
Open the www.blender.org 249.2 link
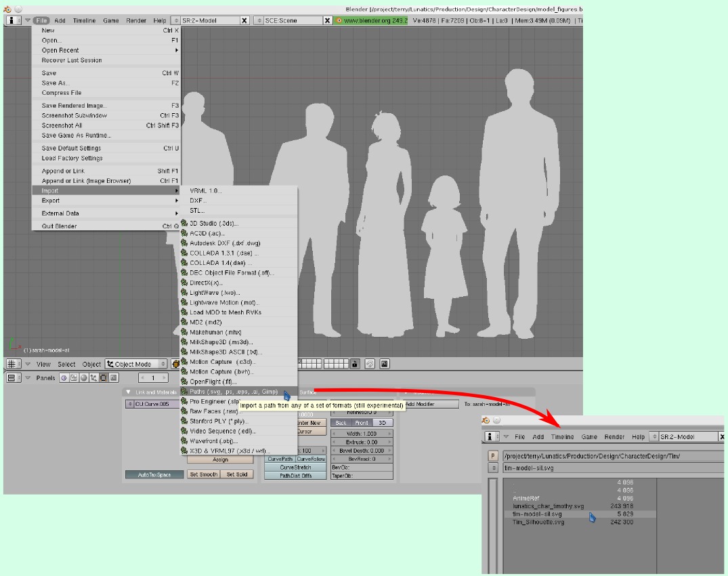pos(371,20)
